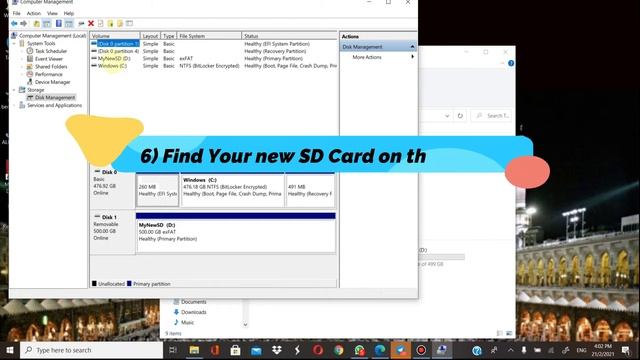Sort by the Status column header
The width and height of the screenshot is (640, 360).
click(289, 36)
